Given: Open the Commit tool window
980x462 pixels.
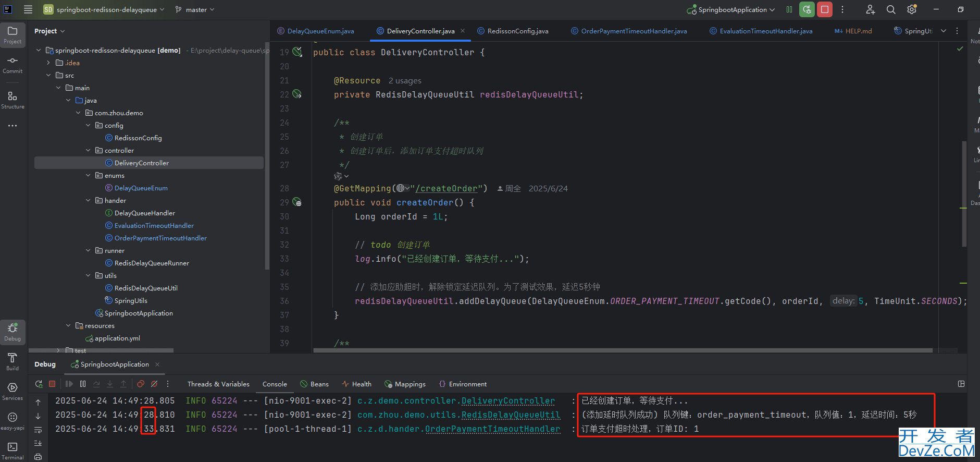Looking at the screenshot, I should [x=13, y=65].
